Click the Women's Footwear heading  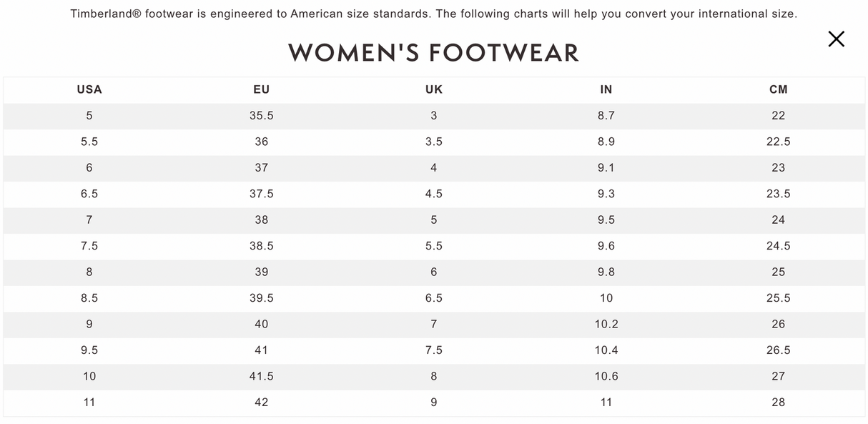point(433,53)
